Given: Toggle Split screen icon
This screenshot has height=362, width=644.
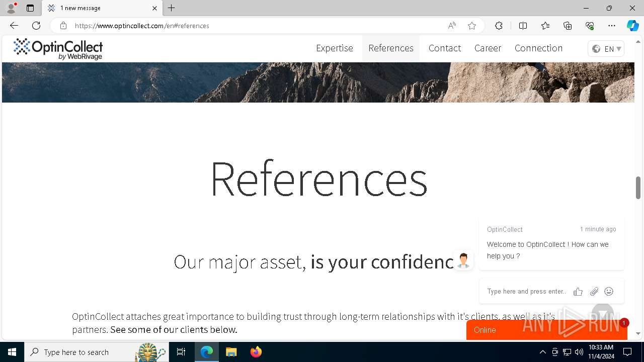Looking at the screenshot, I should tap(523, 26).
